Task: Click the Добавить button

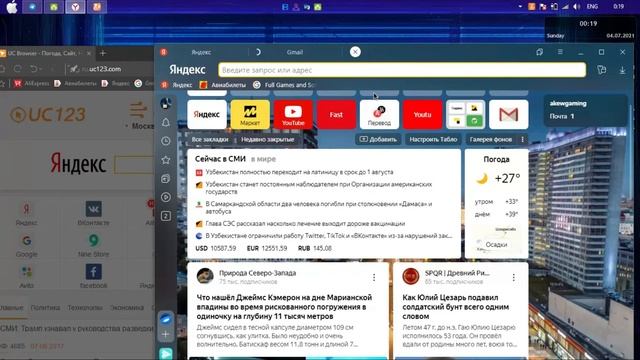Action: pos(378,140)
